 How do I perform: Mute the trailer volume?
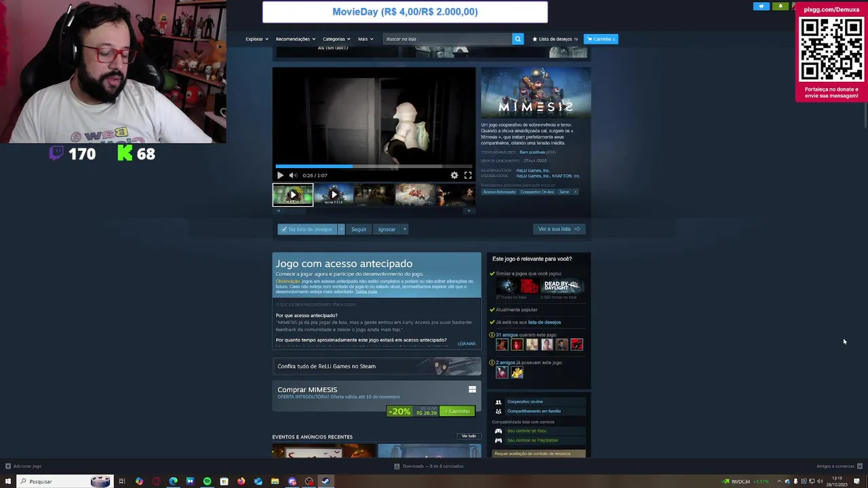(x=293, y=176)
